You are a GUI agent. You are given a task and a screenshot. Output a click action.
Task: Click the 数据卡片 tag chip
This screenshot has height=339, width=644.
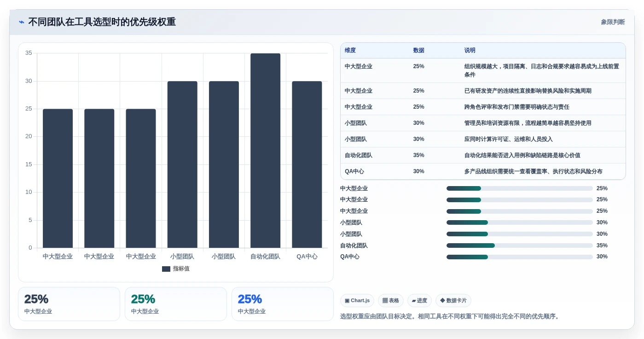tap(453, 301)
